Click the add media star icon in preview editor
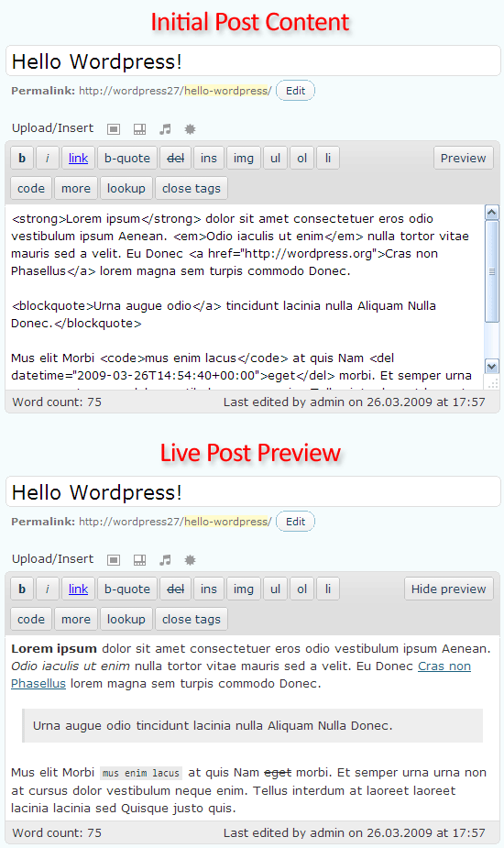 [190, 560]
